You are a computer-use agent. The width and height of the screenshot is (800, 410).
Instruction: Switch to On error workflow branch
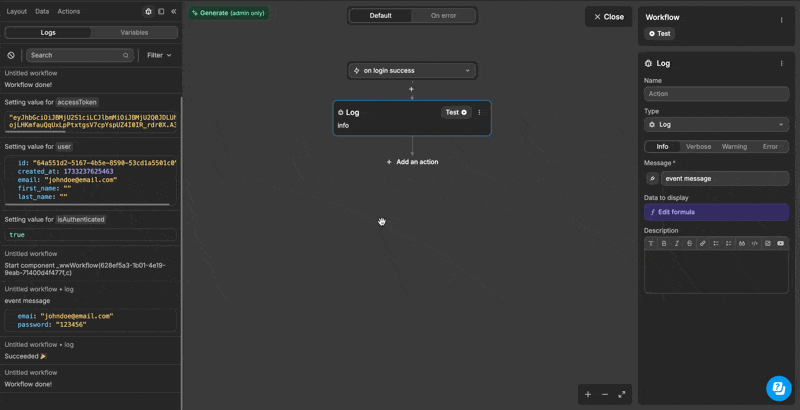443,15
